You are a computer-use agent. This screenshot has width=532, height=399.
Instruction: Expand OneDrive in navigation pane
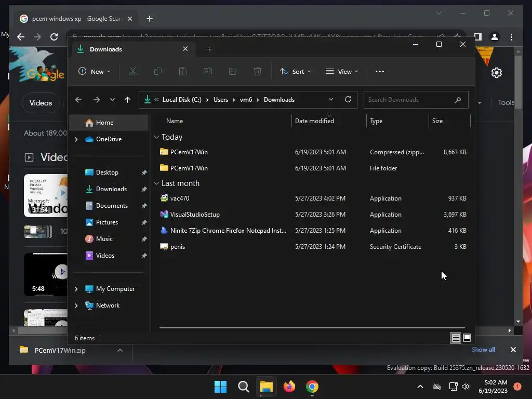(x=76, y=139)
